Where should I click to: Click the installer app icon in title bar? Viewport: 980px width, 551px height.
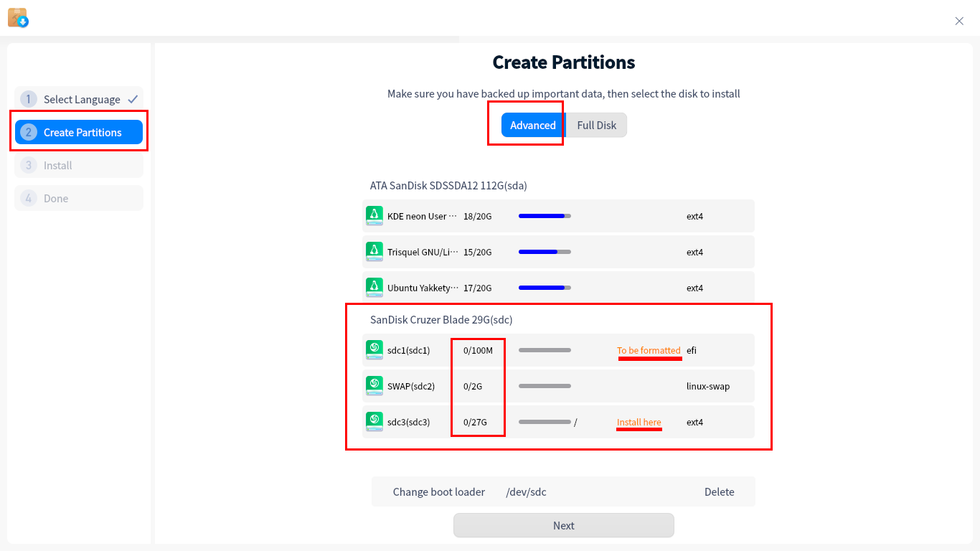point(18,18)
